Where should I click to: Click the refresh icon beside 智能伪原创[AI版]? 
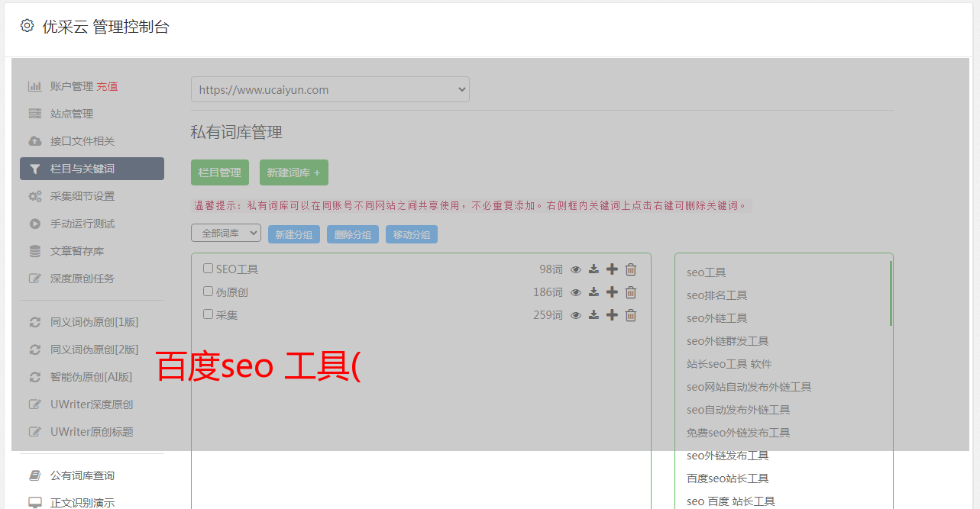pos(35,377)
